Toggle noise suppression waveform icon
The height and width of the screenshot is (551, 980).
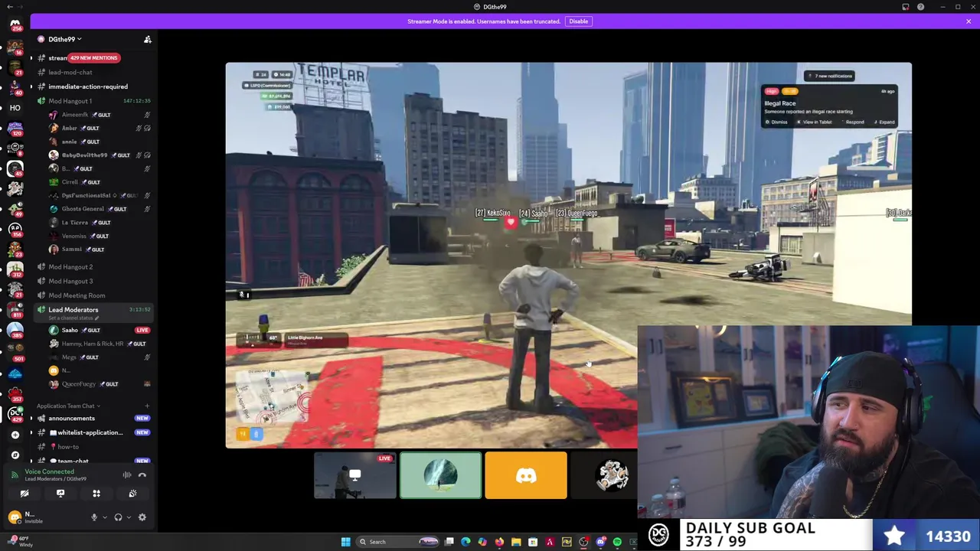click(127, 475)
